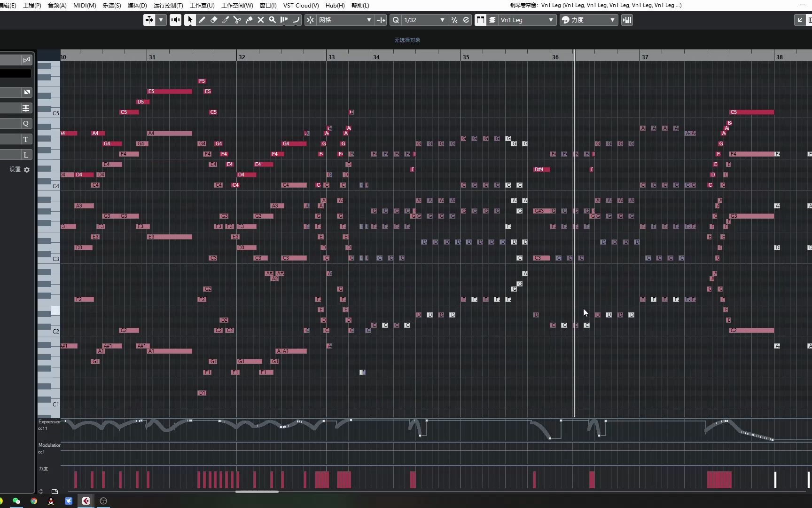The image size is (812, 508).
Task: Select the Split scissors tool
Action: 237,20
